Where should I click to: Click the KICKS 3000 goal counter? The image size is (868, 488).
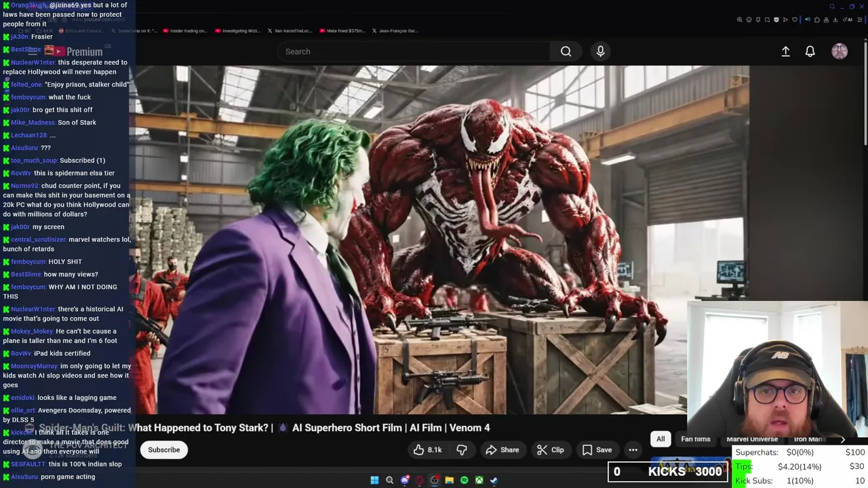(668, 472)
